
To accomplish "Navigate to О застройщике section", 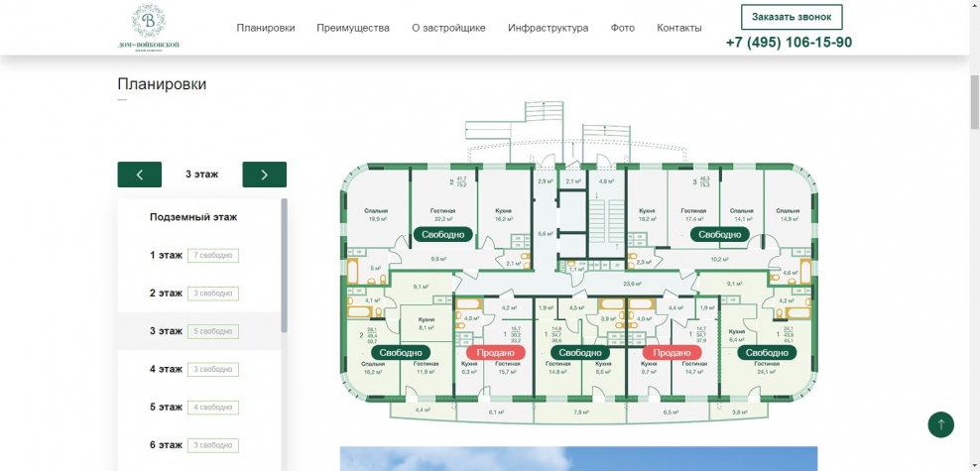I will [x=448, y=28].
